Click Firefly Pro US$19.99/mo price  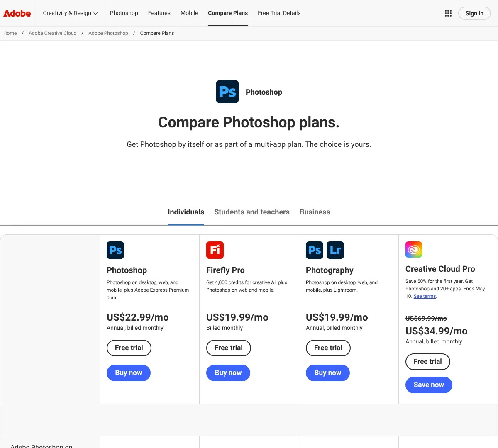coord(237,317)
